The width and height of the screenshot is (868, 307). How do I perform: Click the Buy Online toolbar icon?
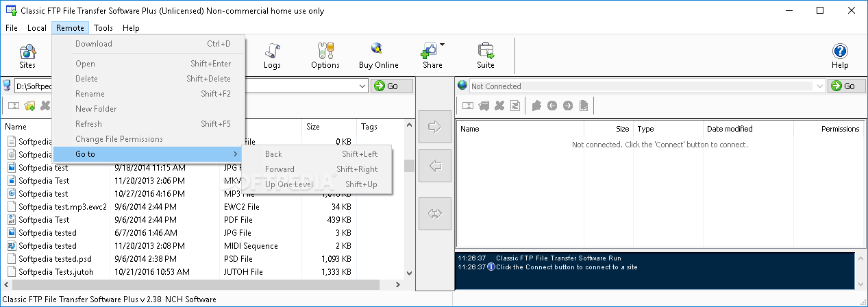[378, 56]
